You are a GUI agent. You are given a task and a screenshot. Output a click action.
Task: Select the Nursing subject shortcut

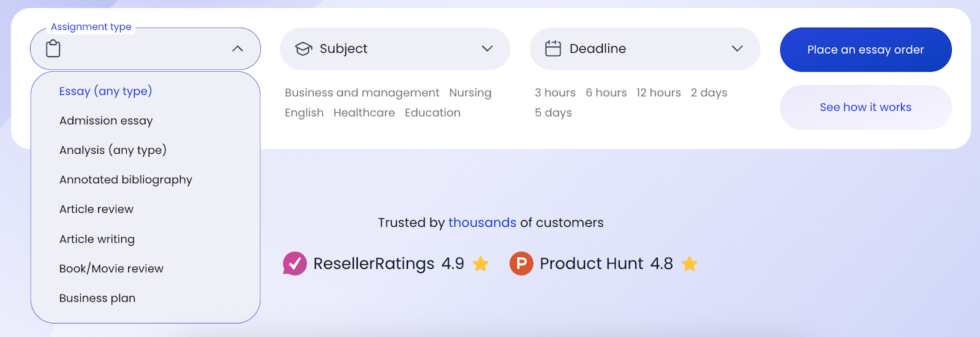(x=470, y=93)
